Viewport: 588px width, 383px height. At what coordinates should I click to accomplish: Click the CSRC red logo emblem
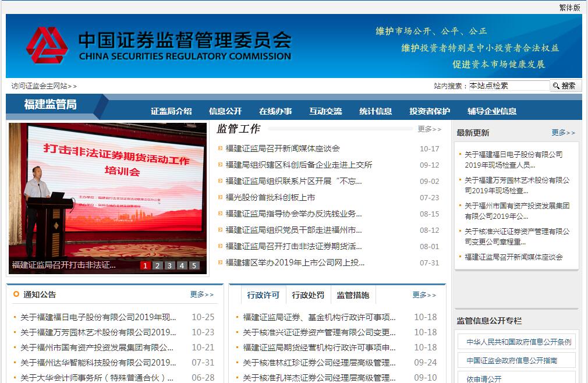pyautogui.click(x=47, y=45)
